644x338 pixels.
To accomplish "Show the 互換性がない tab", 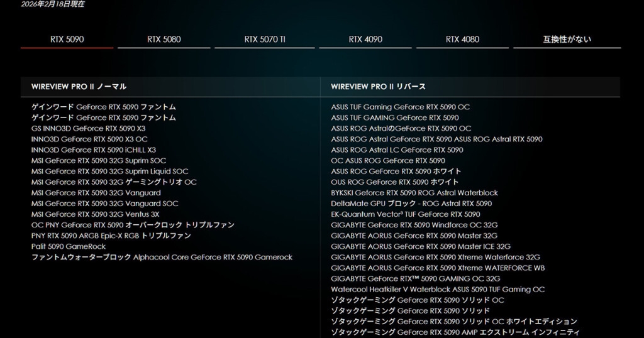I will (567, 40).
